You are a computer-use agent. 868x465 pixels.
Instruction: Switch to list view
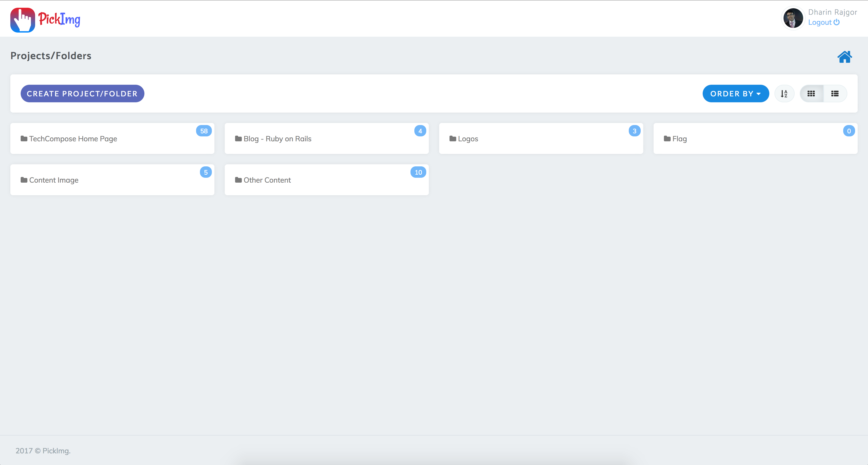pyautogui.click(x=835, y=94)
